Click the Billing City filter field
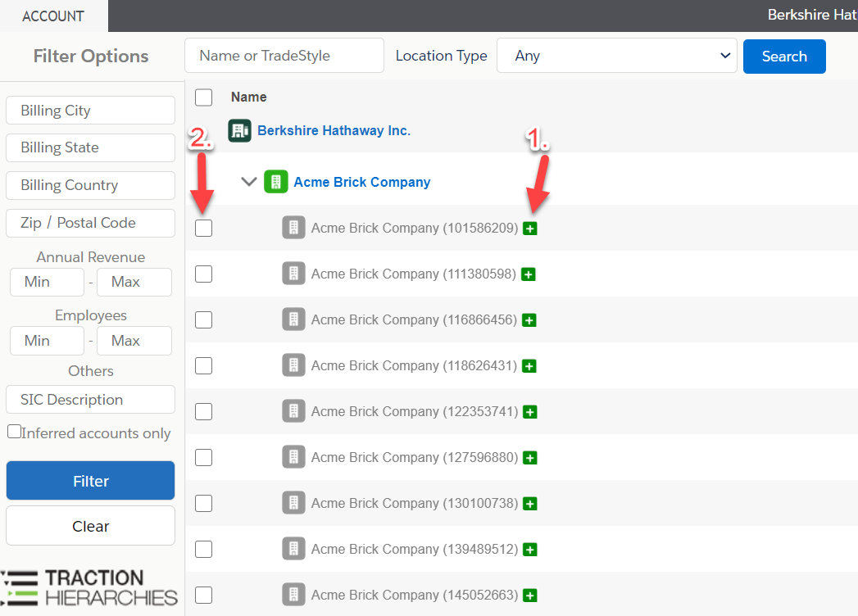858x616 pixels. tap(90, 111)
